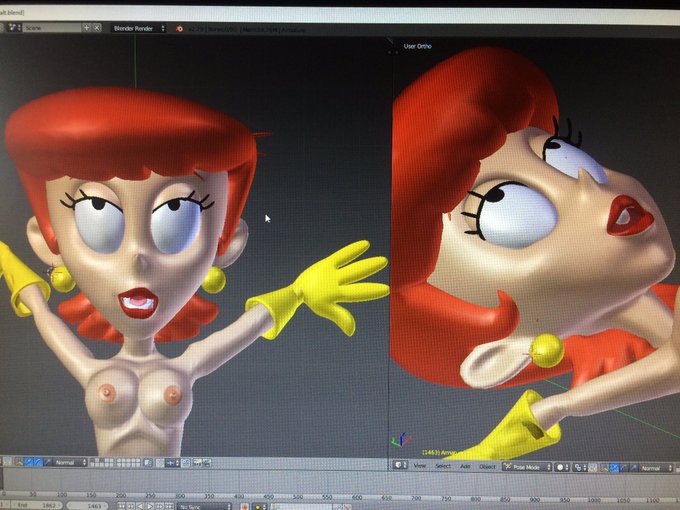Click the .blend file title bar text
680x510 pixels.
point(12,12)
